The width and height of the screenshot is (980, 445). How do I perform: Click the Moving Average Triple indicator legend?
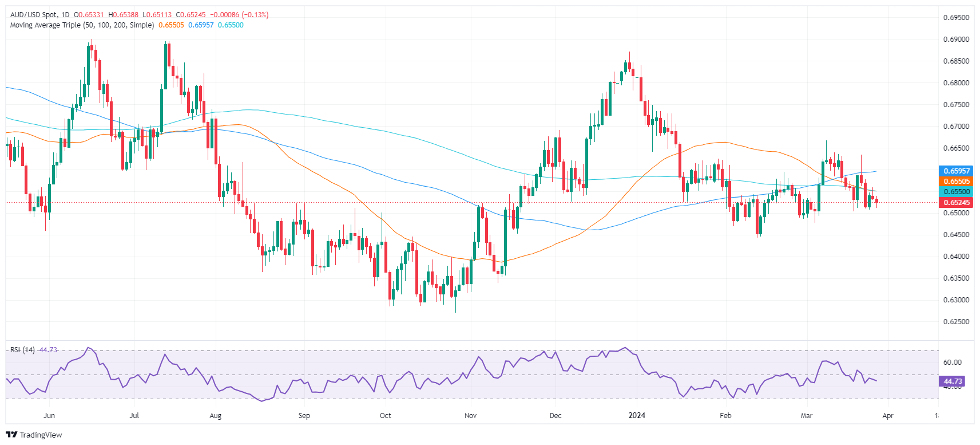pos(82,25)
